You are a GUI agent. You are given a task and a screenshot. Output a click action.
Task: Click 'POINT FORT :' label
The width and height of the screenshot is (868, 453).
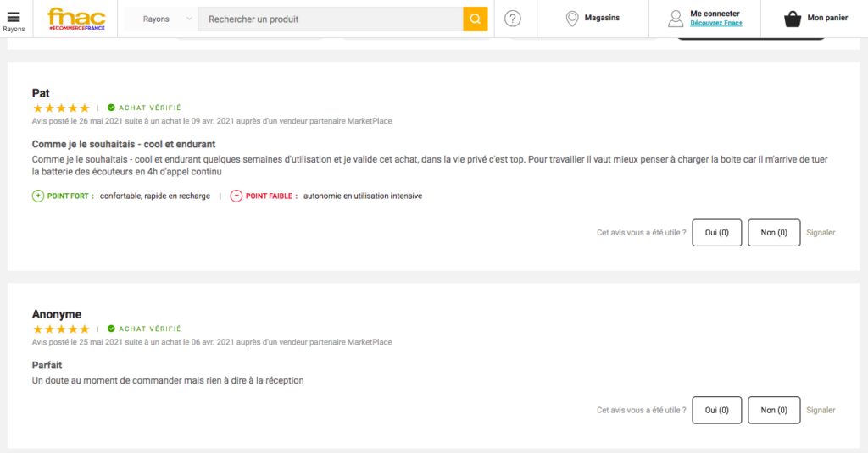(70, 196)
